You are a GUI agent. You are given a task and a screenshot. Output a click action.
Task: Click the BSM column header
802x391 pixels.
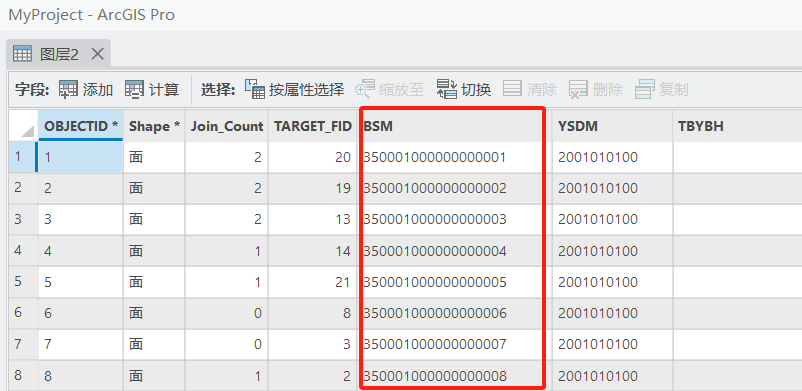(x=454, y=126)
